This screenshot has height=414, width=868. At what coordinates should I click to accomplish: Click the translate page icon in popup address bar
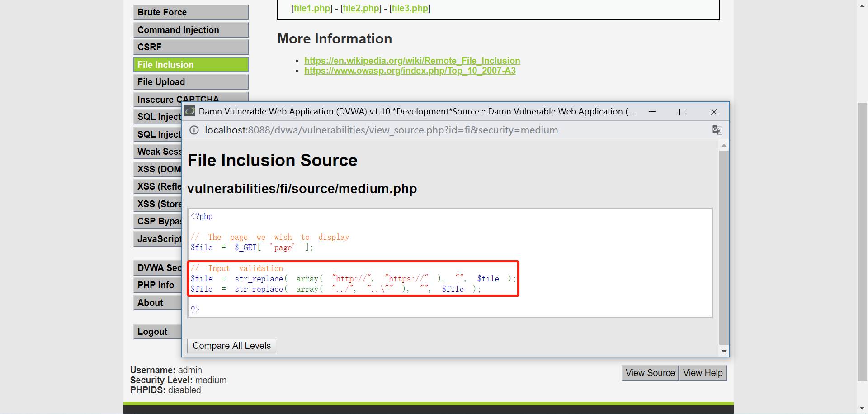pos(717,130)
